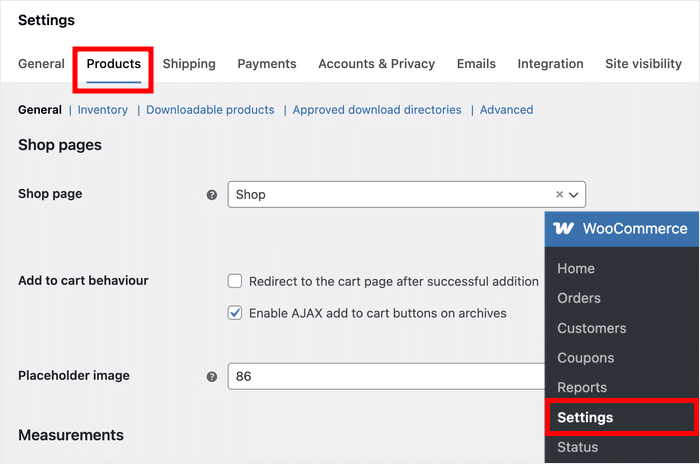The height and width of the screenshot is (464, 700).
Task: Switch to the General settings tab
Action: point(42,64)
